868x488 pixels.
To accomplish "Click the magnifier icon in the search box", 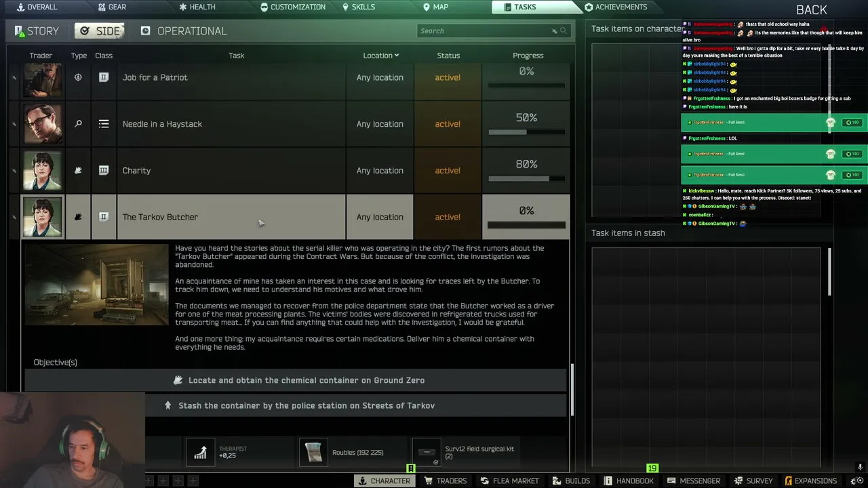I will (563, 30).
